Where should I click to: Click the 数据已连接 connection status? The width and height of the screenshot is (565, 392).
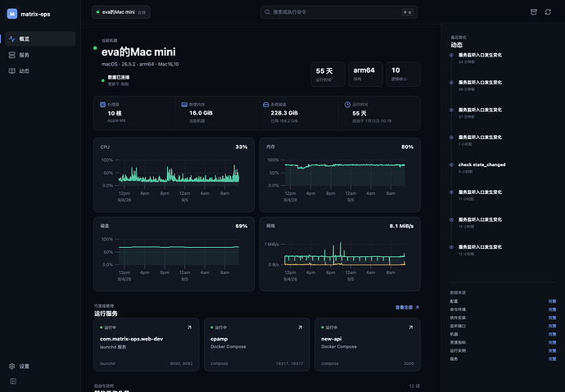119,78
